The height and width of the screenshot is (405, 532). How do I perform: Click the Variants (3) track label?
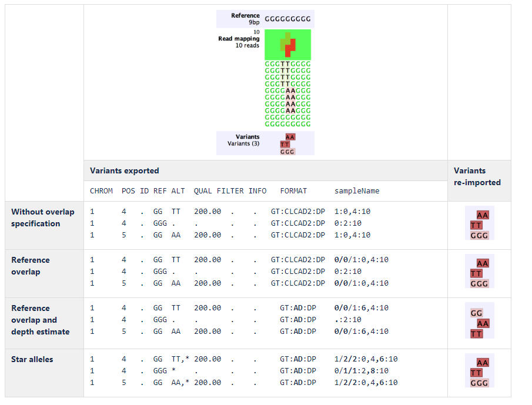pyautogui.click(x=244, y=140)
